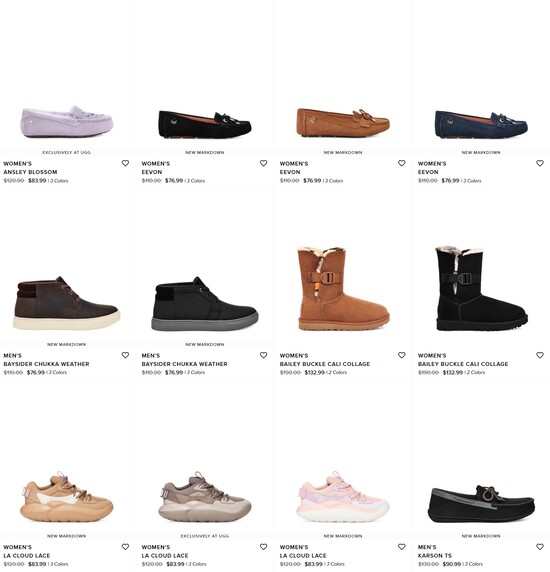Favorite the gray LA Cloud Lace sneaker

(x=263, y=547)
